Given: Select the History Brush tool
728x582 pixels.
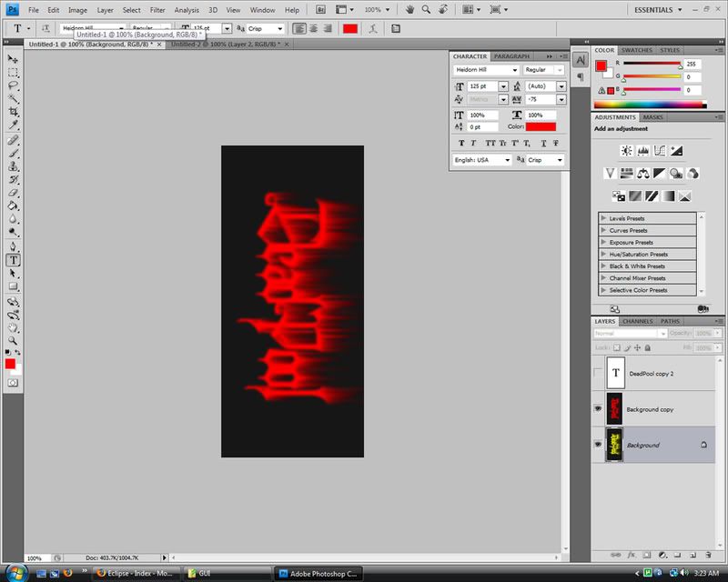Looking at the screenshot, I should 13,179.
